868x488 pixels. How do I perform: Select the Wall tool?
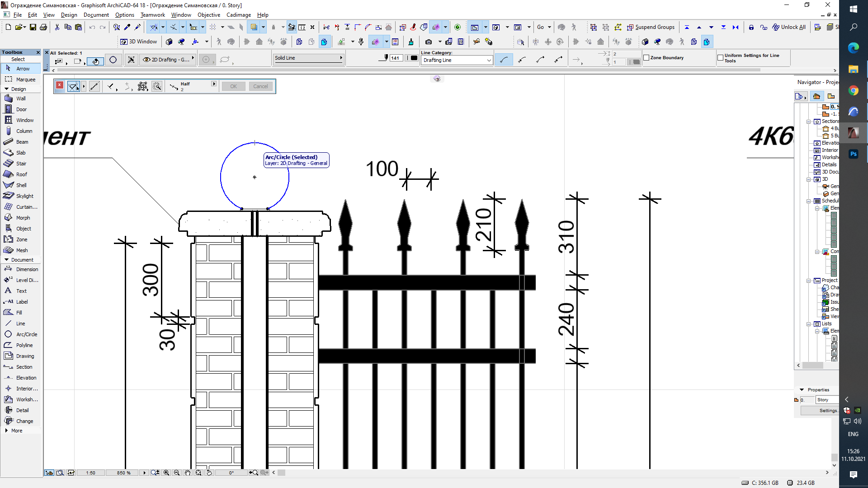click(x=21, y=99)
